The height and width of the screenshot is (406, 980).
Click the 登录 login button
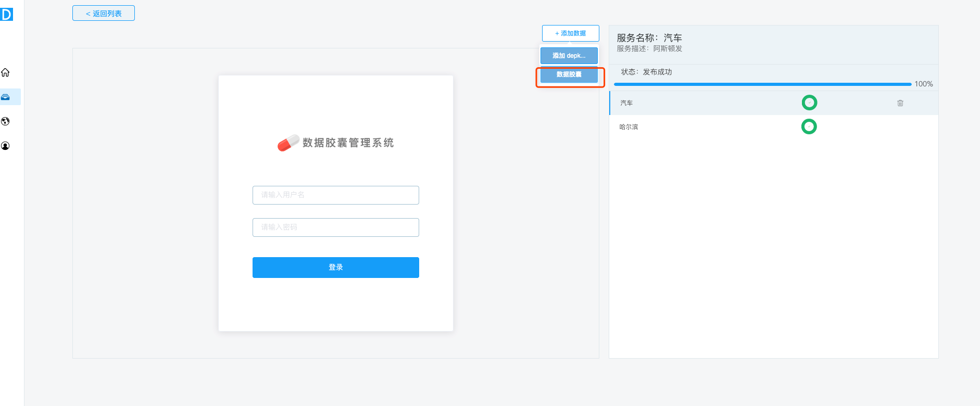[336, 268]
